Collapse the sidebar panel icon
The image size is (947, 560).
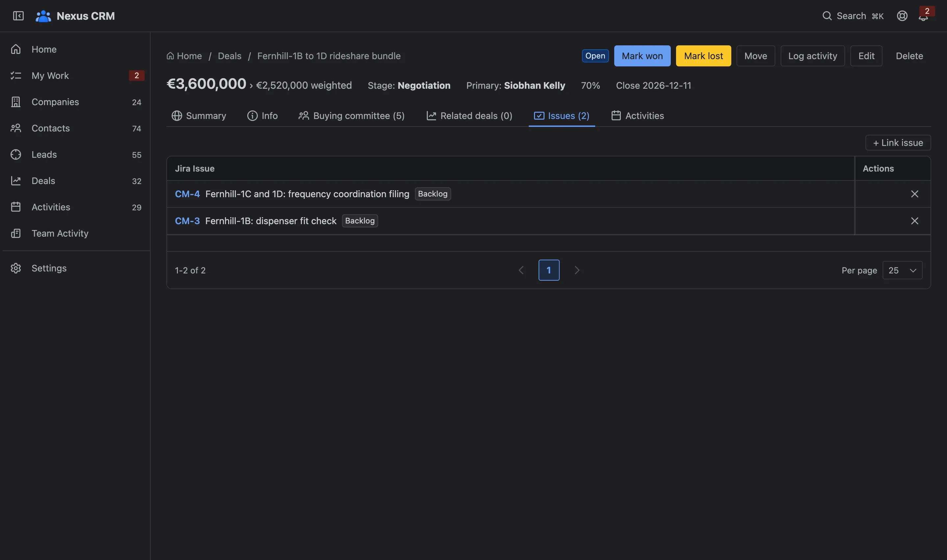(18, 16)
